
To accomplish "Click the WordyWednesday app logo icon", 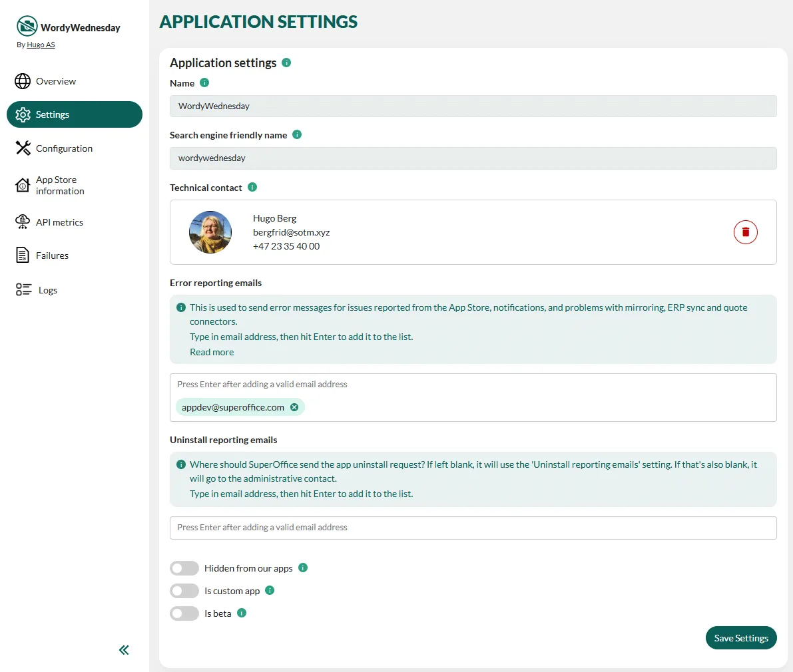I will point(27,27).
